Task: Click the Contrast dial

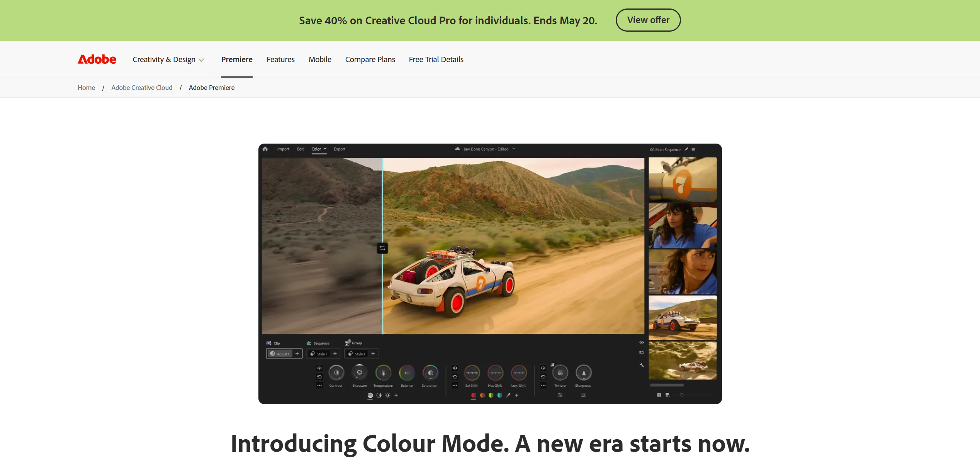Action: pos(336,373)
